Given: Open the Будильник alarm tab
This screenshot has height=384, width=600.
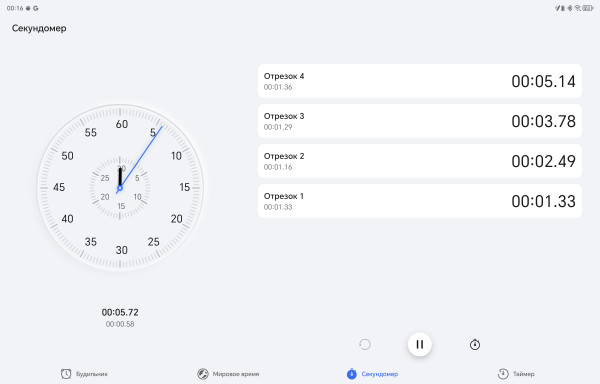Looking at the screenshot, I should point(84,374).
